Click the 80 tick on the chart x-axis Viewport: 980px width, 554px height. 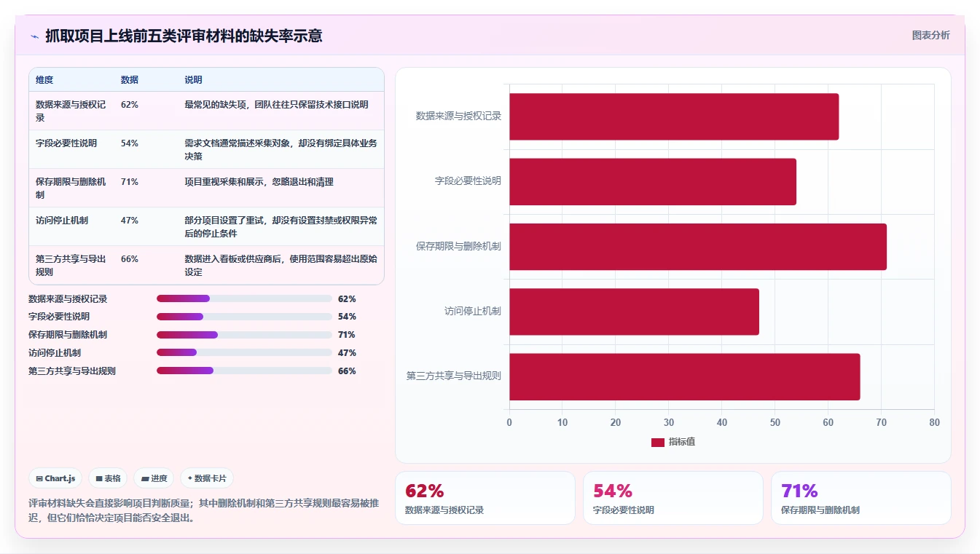pos(935,422)
